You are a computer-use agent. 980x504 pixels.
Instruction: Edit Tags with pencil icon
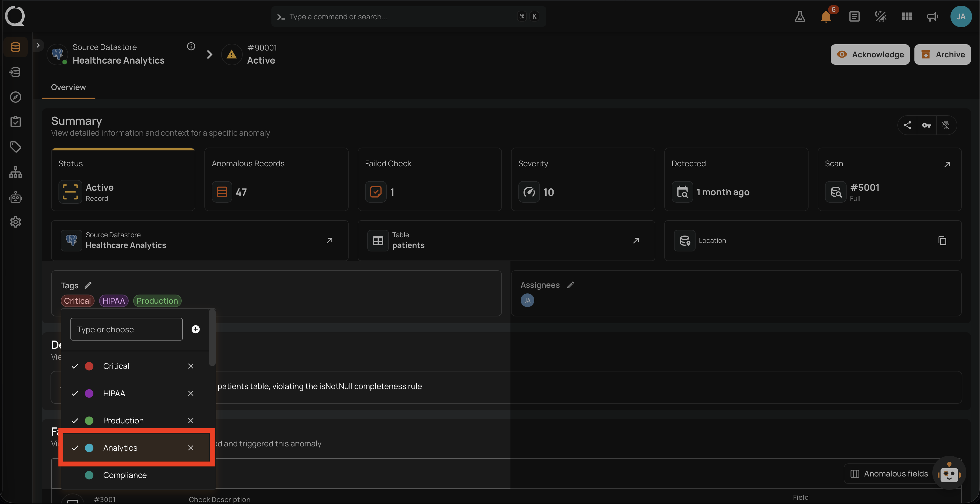point(88,285)
